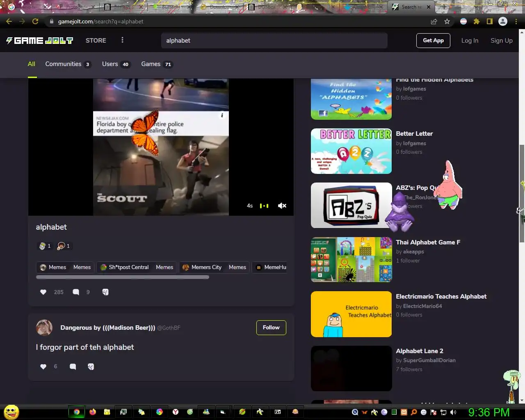Open the first Memes community tag
The height and width of the screenshot is (420, 525).
coord(65,267)
